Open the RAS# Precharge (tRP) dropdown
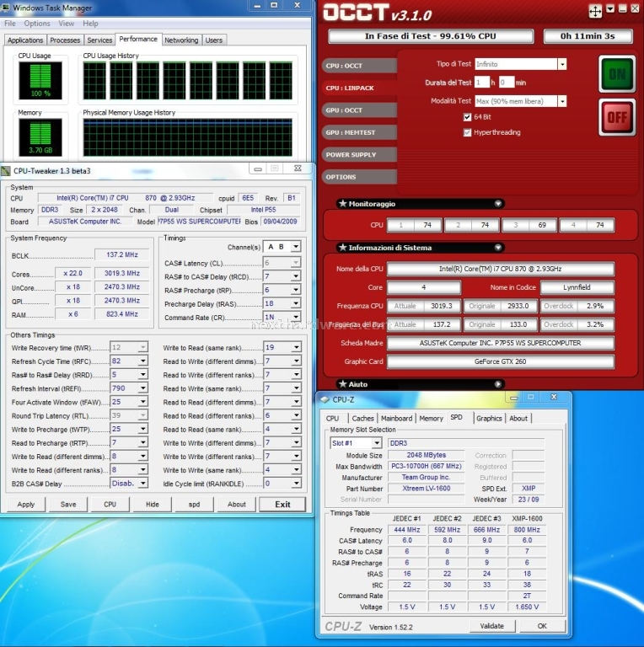 [296, 290]
